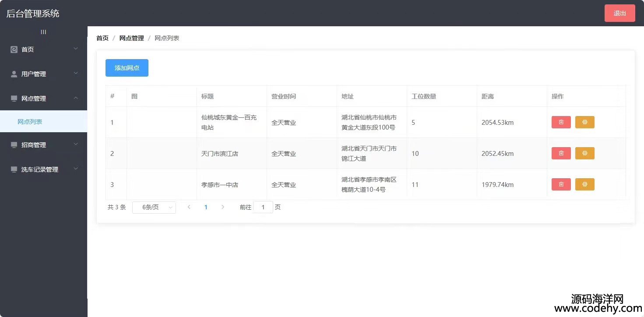Click the 网点管理 monitor icon in the sidebar
This screenshot has height=317, width=644.
tap(14, 99)
